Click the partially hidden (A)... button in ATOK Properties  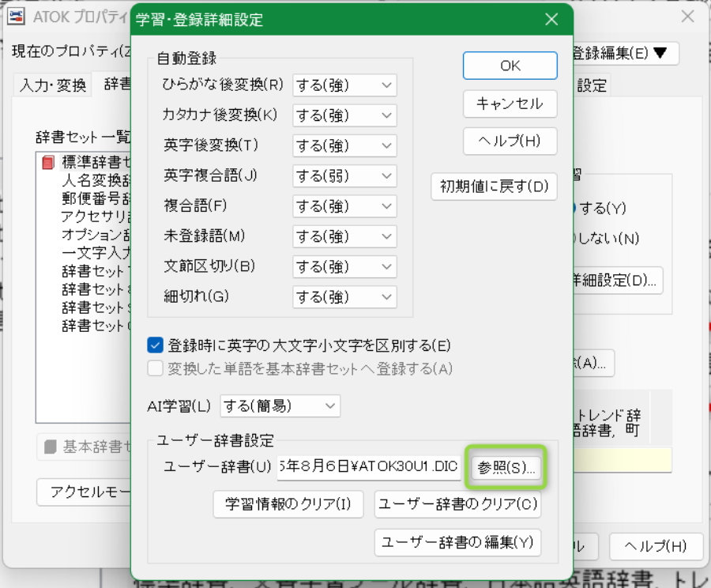(x=593, y=363)
